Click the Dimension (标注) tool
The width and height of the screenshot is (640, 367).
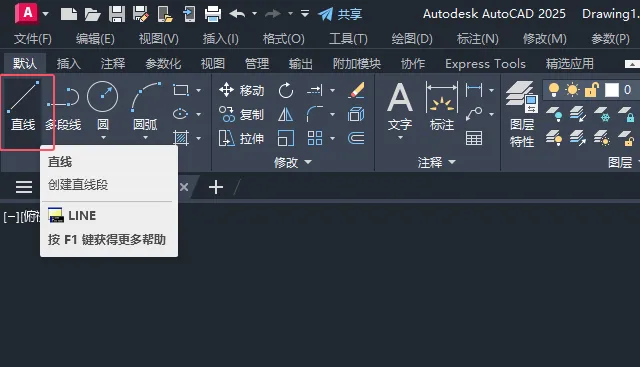click(442, 107)
